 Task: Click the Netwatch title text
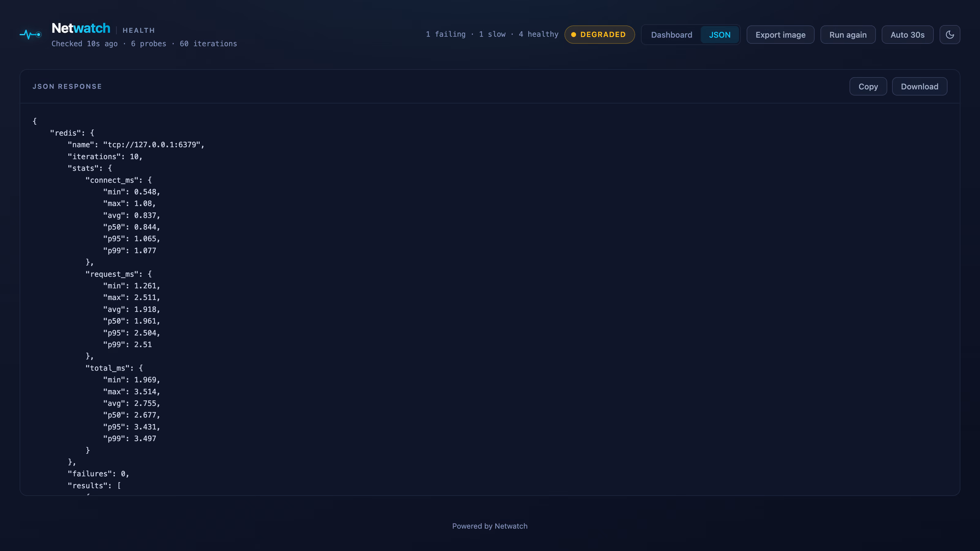(x=81, y=28)
